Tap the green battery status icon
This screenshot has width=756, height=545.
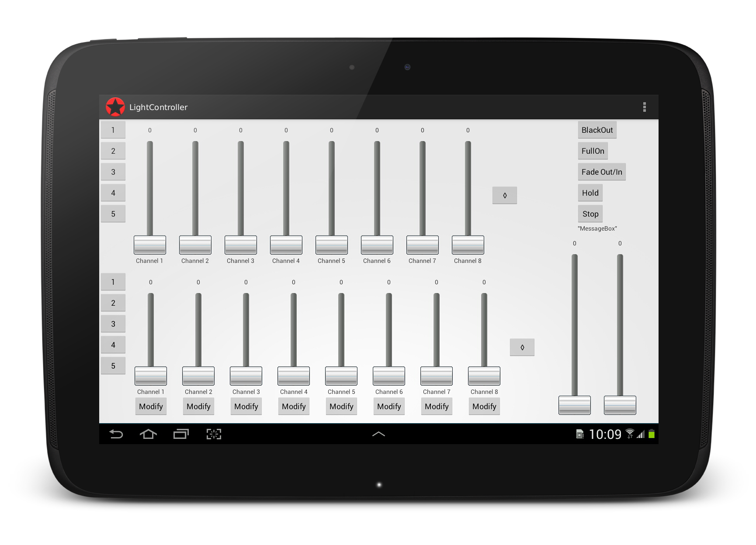652,434
